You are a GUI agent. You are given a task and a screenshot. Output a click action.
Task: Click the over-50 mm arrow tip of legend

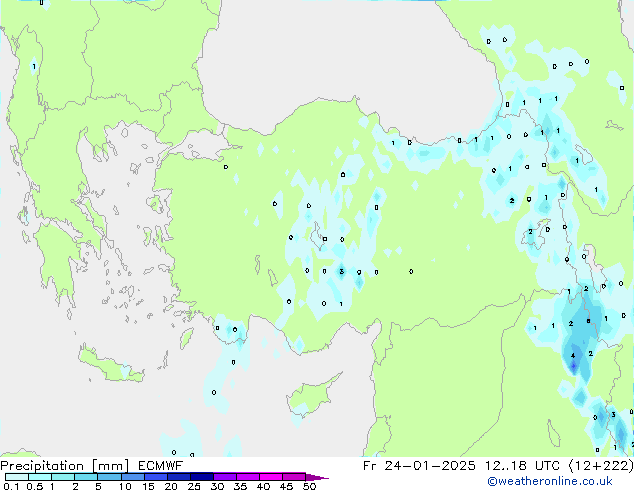pos(317,477)
